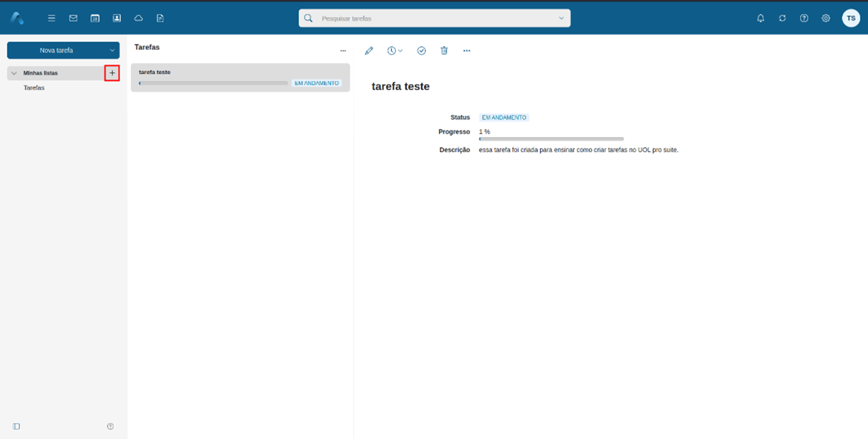Open the Mail envelope icon
Screen dimensions: 868x439
point(73,18)
